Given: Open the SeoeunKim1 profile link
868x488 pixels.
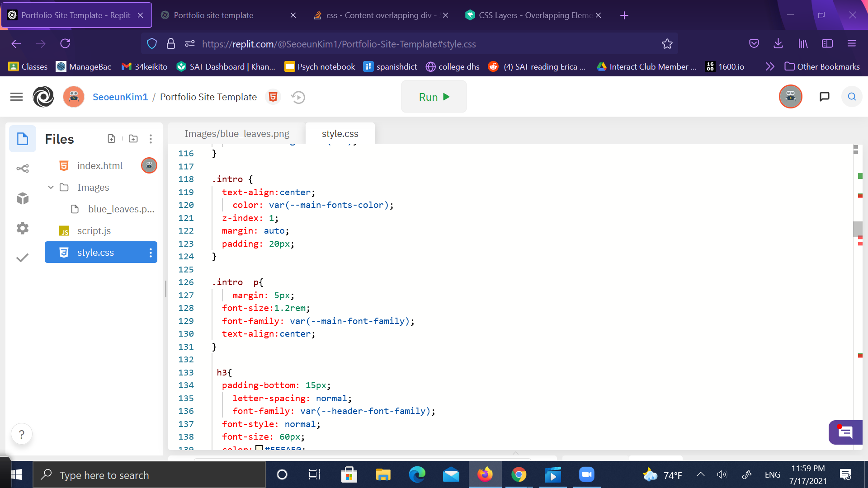Looking at the screenshot, I should coord(120,97).
